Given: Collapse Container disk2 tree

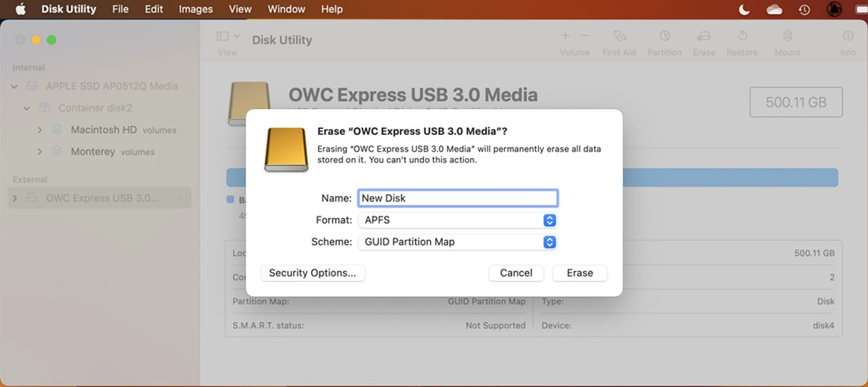Looking at the screenshot, I should 27,108.
